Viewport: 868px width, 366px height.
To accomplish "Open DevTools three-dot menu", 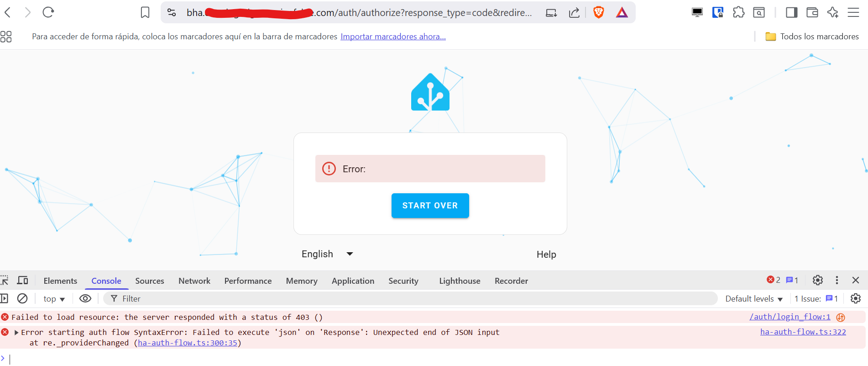I will pos(837,280).
